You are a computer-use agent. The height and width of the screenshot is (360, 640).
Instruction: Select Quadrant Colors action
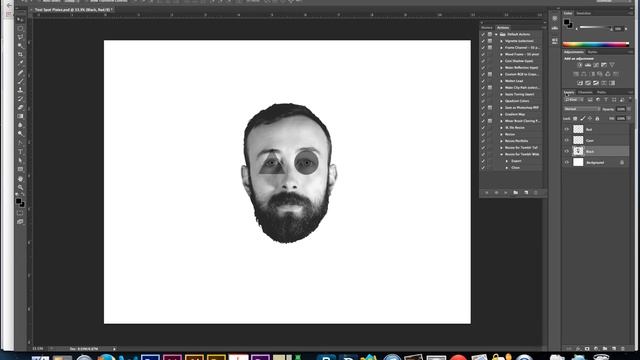tap(517, 101)
